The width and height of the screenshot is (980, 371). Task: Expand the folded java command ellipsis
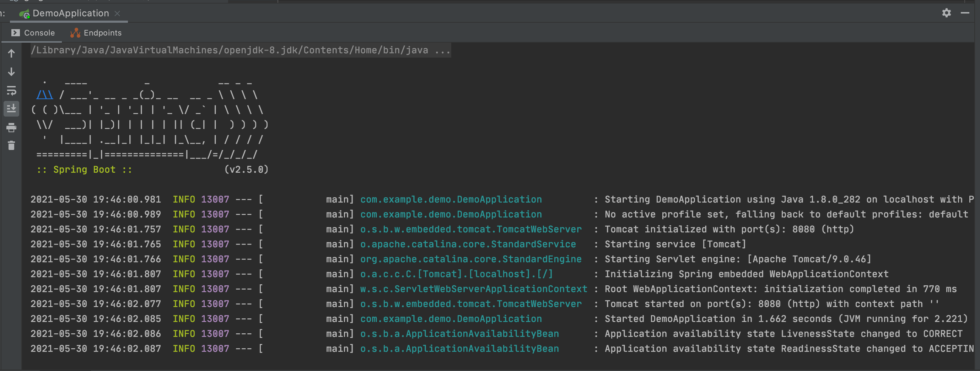[x=442, y=50]
